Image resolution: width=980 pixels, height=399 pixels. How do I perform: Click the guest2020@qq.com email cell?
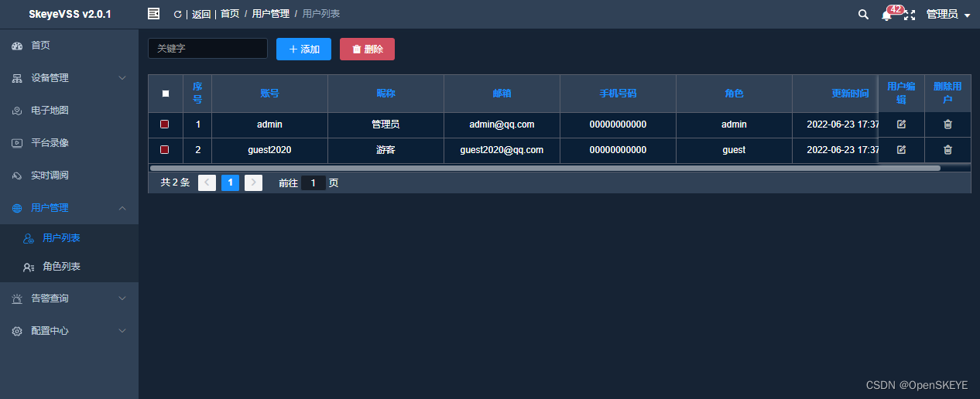(502, 150)
